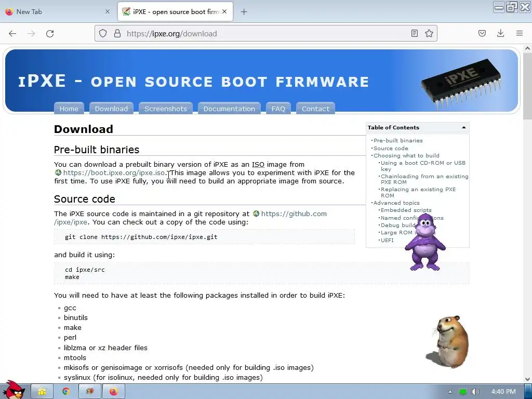The width and height of the screenshot is (532, 399).
Task: Toggle reader view icon in address bar
Action: [x=414, y=33]
